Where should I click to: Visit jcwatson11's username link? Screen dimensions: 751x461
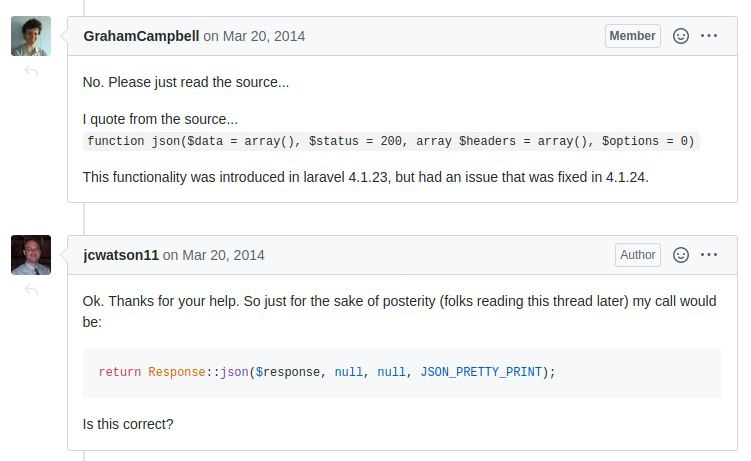121,255
